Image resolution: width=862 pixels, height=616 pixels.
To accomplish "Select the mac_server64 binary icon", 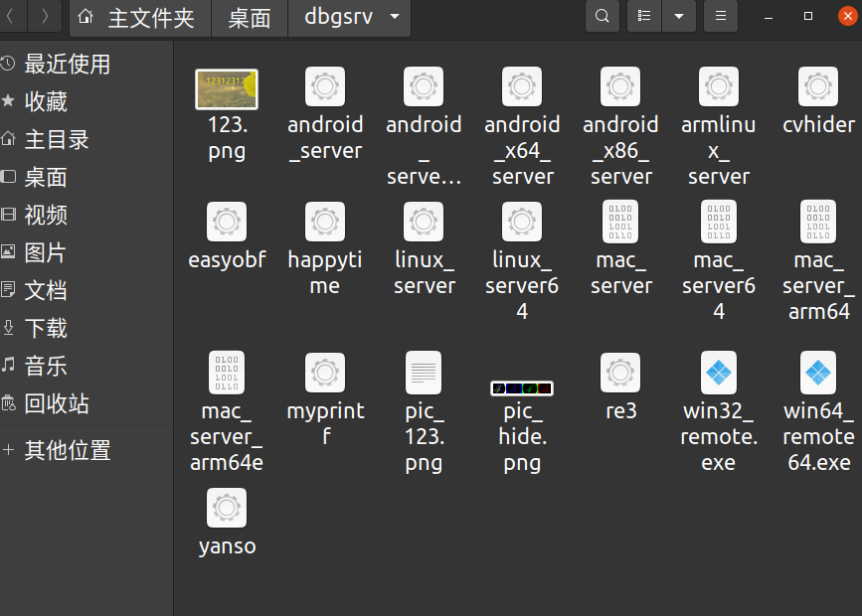I will point(719,222).
